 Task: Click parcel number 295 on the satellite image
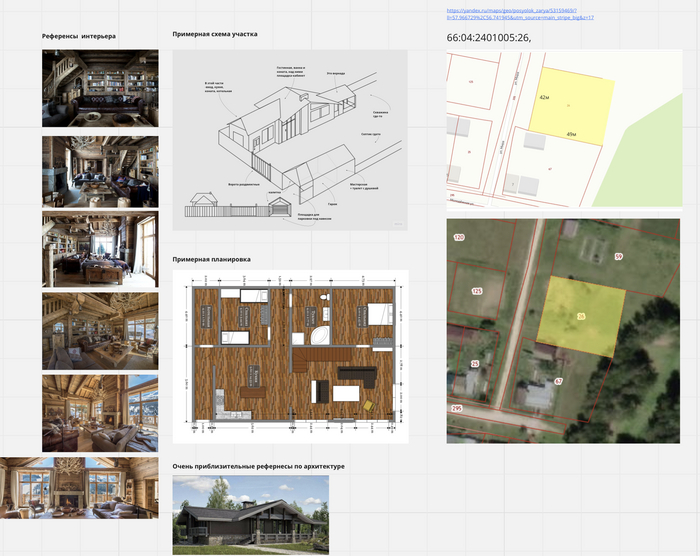[x=456, y=408]
